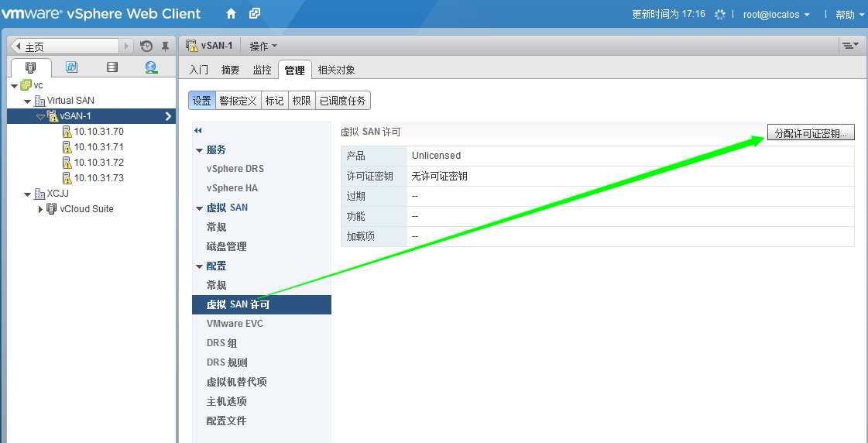The image size is (868, 443).
Task: Collapse the vSAN-1 cluster node
Action: pyautogui.click(x=39, y=117)
